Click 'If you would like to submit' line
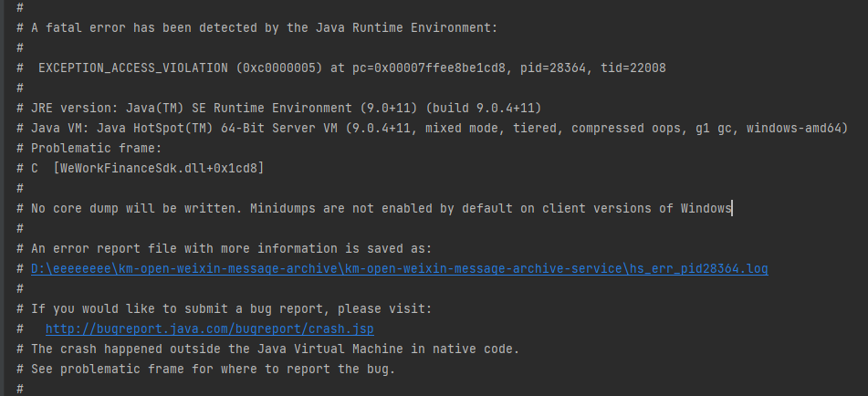 click(x=232, y=308)
